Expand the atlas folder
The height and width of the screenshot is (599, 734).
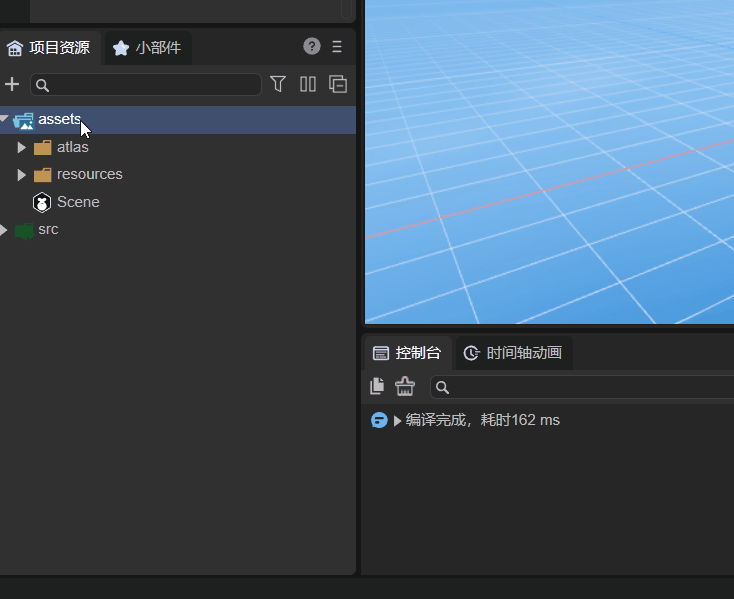(x=22, y=147)
